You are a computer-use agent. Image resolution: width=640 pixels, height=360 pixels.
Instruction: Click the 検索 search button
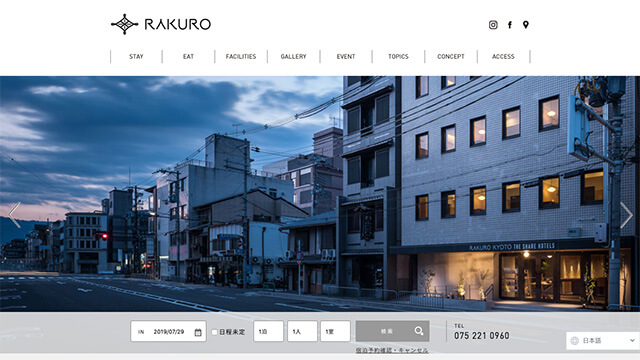tap(392, 331)
